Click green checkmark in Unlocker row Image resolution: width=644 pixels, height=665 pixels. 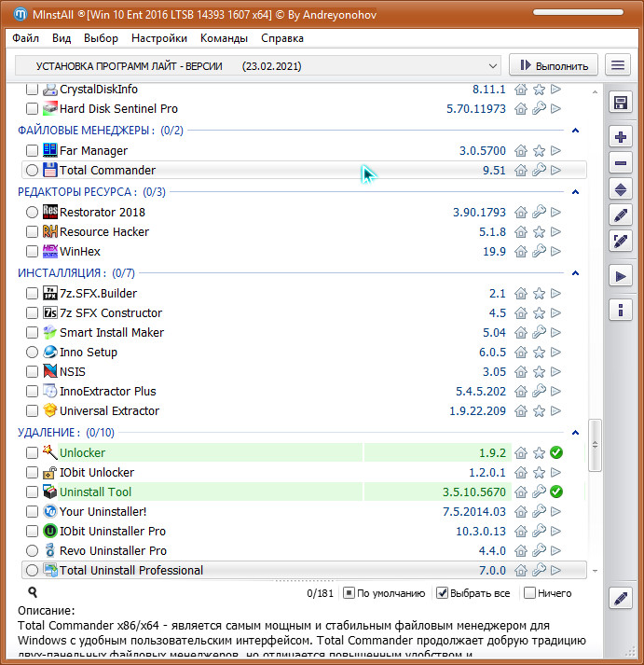tap(555, 452)
